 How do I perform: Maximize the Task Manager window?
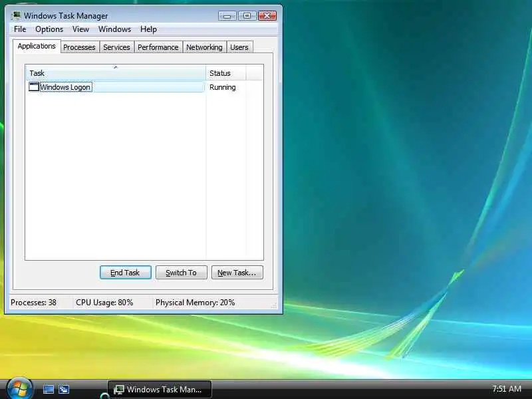pos(247,15)
